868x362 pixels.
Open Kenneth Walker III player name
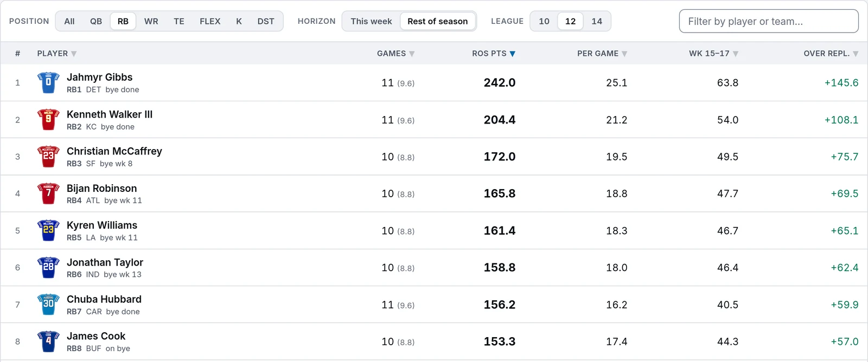pyautogui.click(x=110, y=114)
